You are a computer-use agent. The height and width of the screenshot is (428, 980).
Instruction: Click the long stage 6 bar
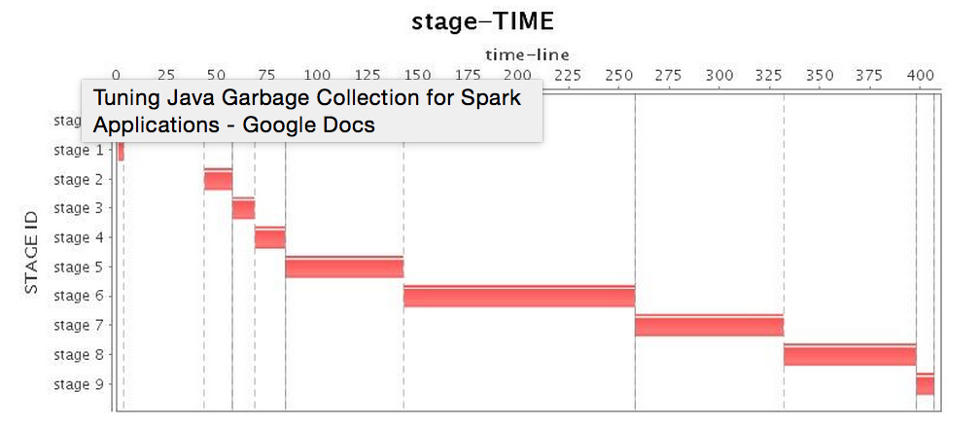coord(519,296)
